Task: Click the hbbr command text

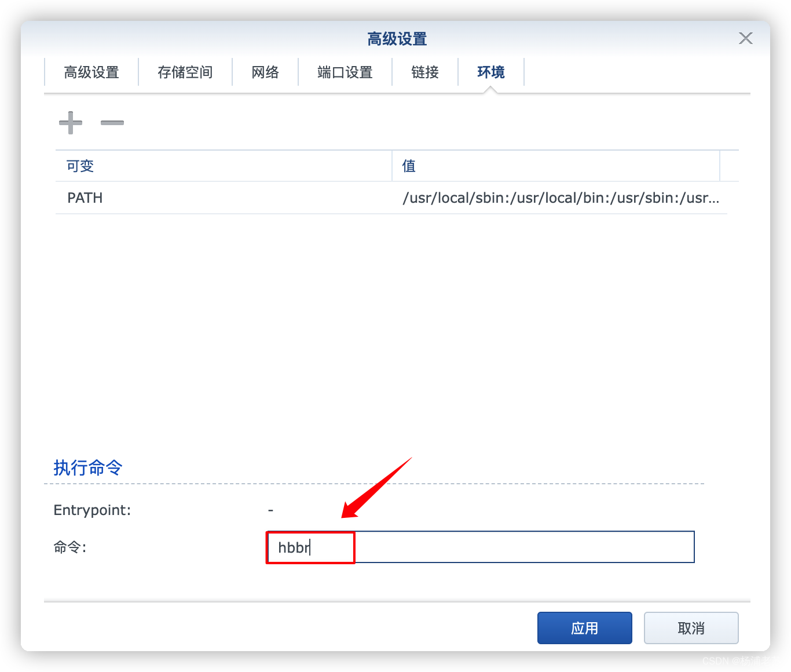Action: pos(293,547)
